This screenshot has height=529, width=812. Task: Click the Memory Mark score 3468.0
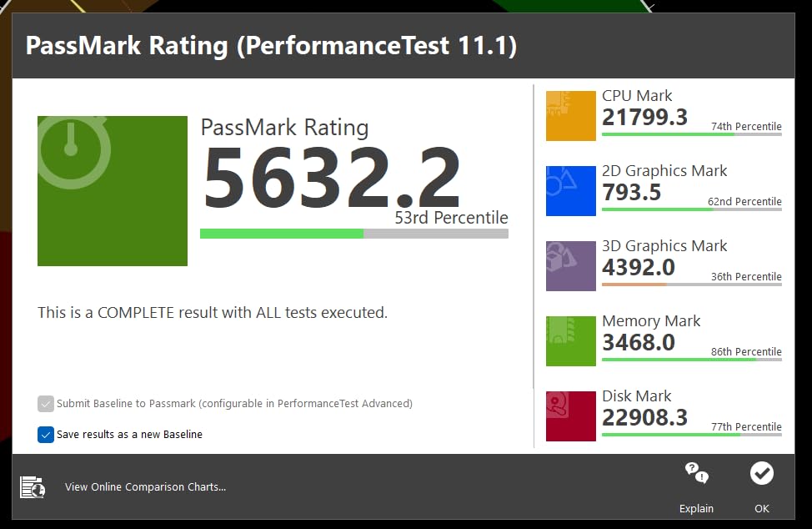point(639,342)
